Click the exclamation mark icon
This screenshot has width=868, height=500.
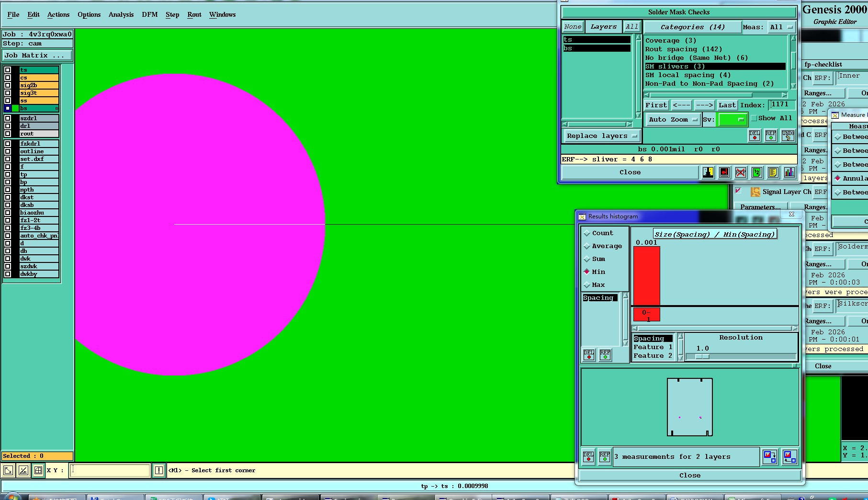(x=159, y=470)
